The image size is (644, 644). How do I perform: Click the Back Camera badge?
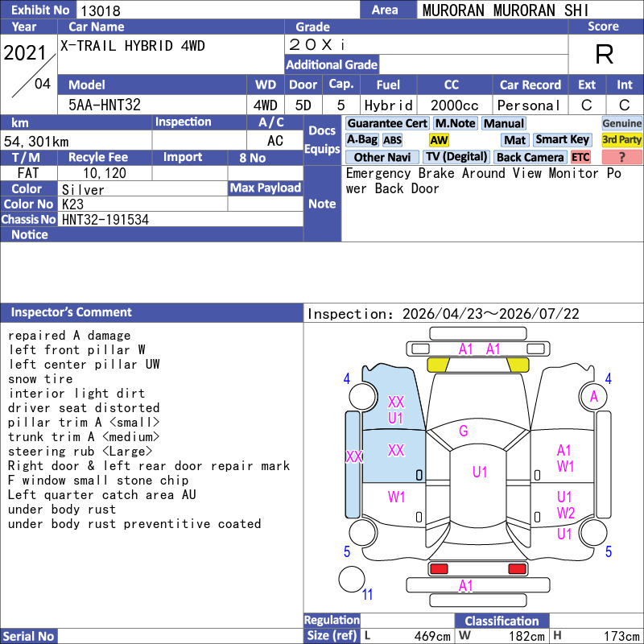pyautogui.click(x=530, y=157)
